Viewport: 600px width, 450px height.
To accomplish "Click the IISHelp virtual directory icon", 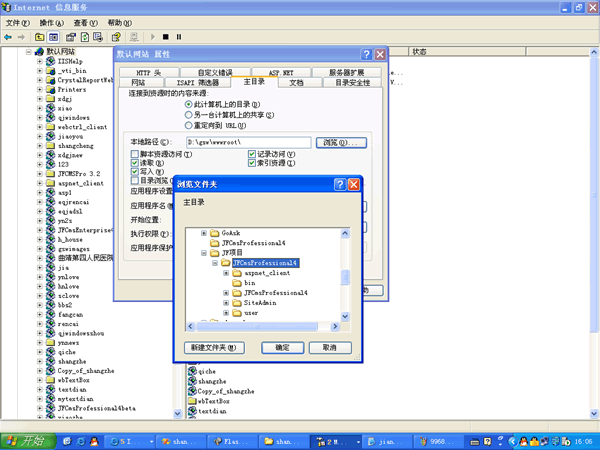I will pos(51,61).
